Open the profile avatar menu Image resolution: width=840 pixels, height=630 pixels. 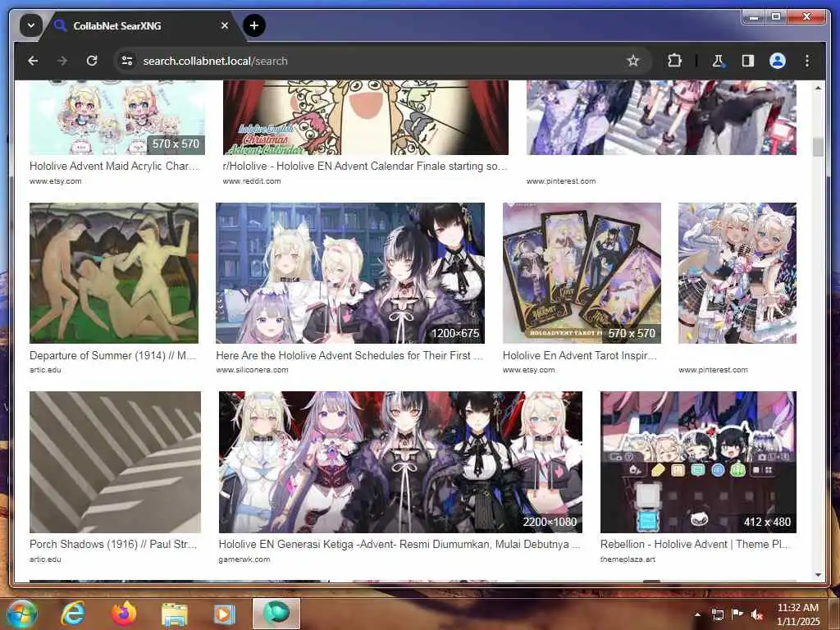pos(778,61)
